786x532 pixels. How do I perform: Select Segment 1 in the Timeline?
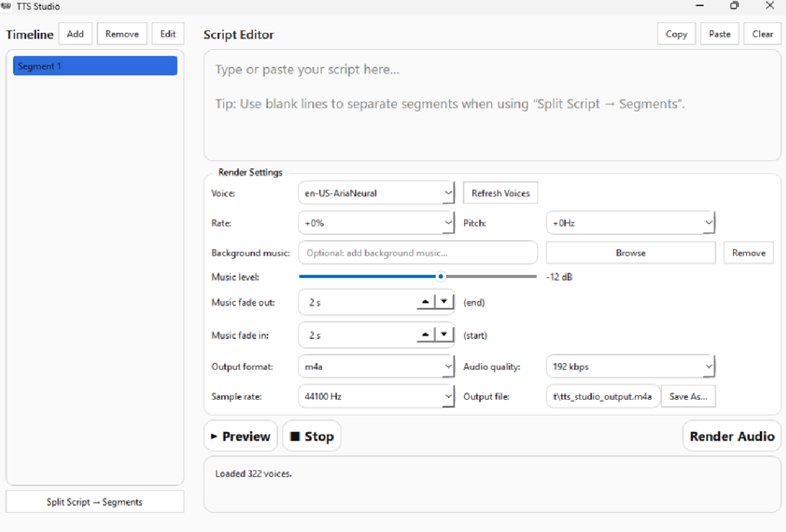[94, 66]
